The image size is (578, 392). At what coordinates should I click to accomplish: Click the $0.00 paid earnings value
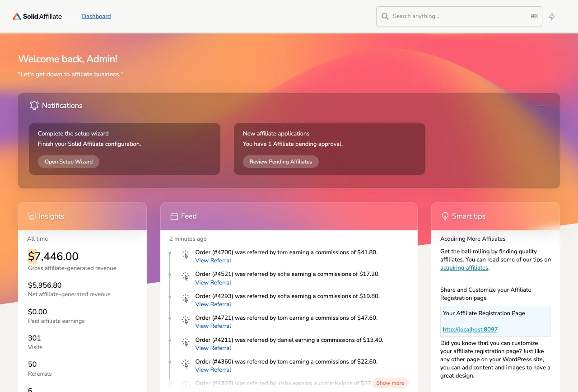click(37, 312)
